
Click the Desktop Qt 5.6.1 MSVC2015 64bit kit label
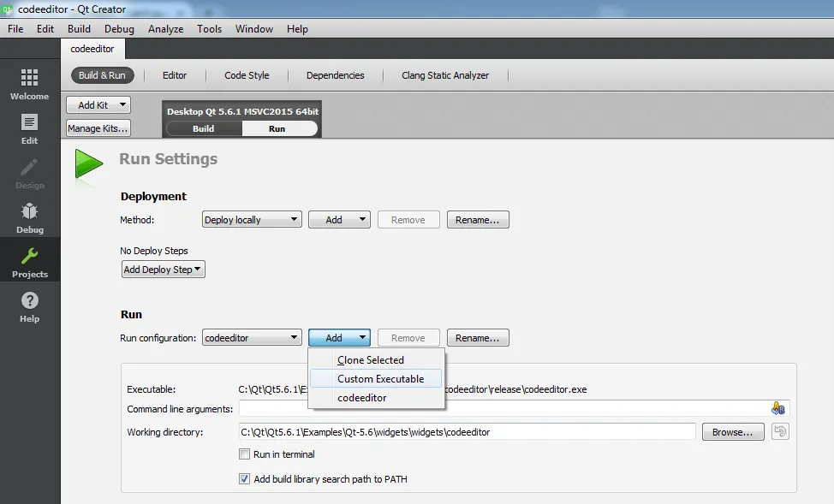[242, 111]
